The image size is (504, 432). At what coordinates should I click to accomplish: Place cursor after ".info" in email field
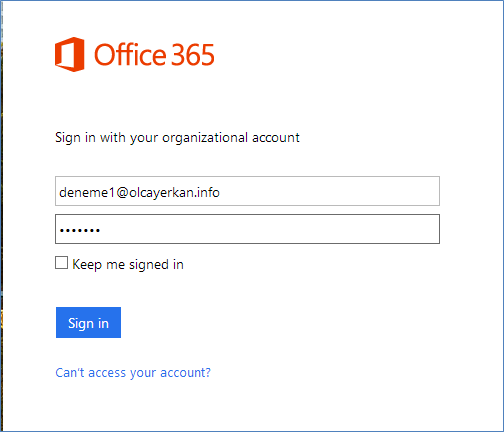(x=220, y=193)
